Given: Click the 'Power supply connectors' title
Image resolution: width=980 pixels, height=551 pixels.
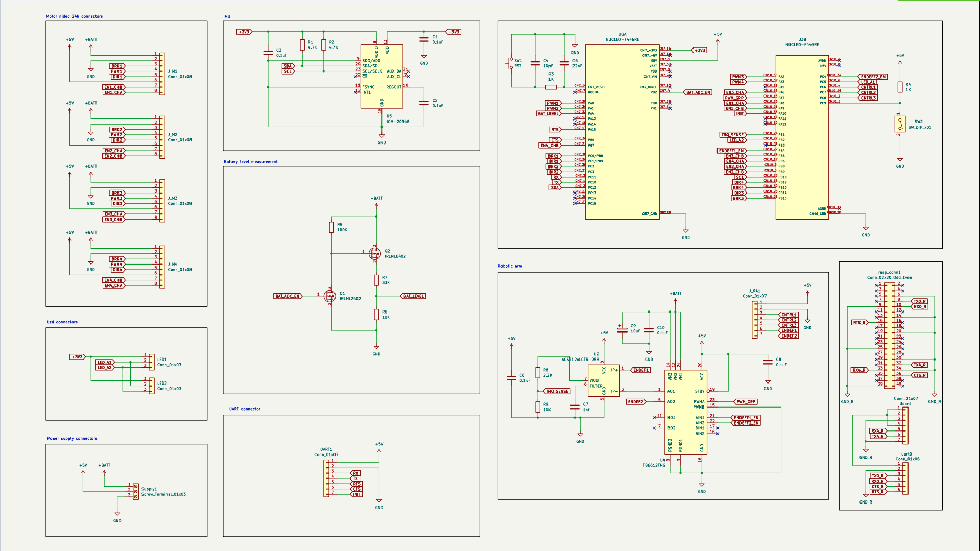Looking at the screenshot, I should pyautogui.click(x=72, y=438).
